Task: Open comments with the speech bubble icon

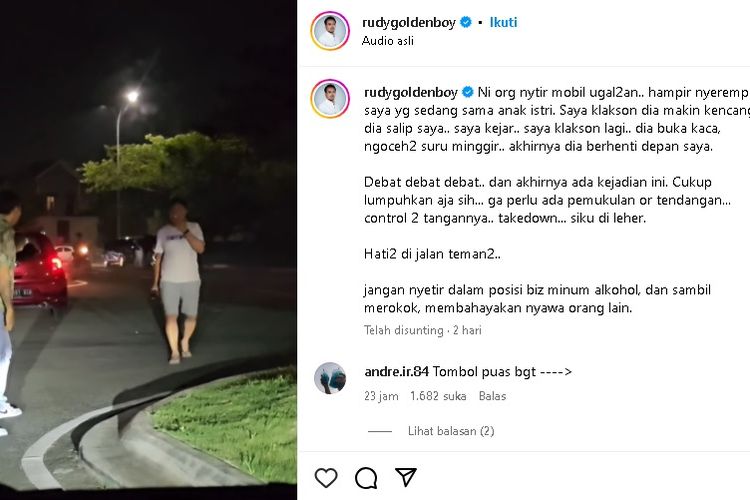Action: point(366,478)
